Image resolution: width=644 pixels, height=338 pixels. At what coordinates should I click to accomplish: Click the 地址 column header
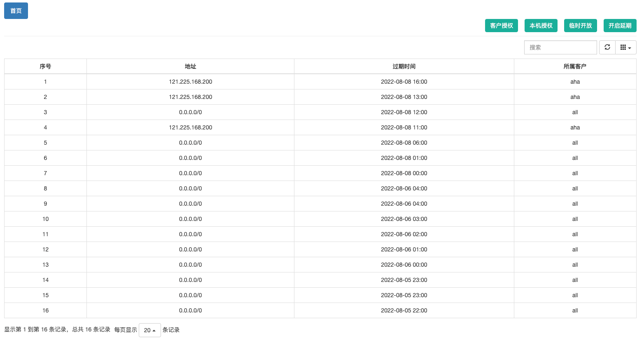pos(190,66)
